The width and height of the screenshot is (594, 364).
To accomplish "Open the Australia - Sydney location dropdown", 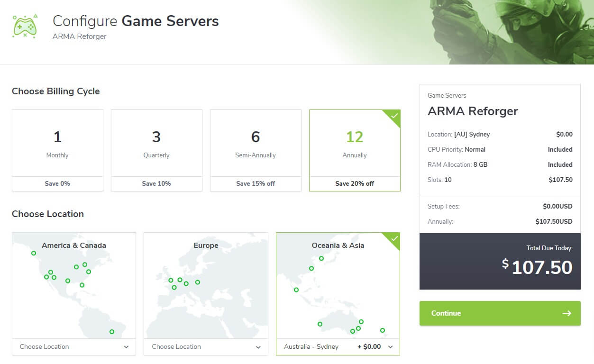I will (338, 347).
